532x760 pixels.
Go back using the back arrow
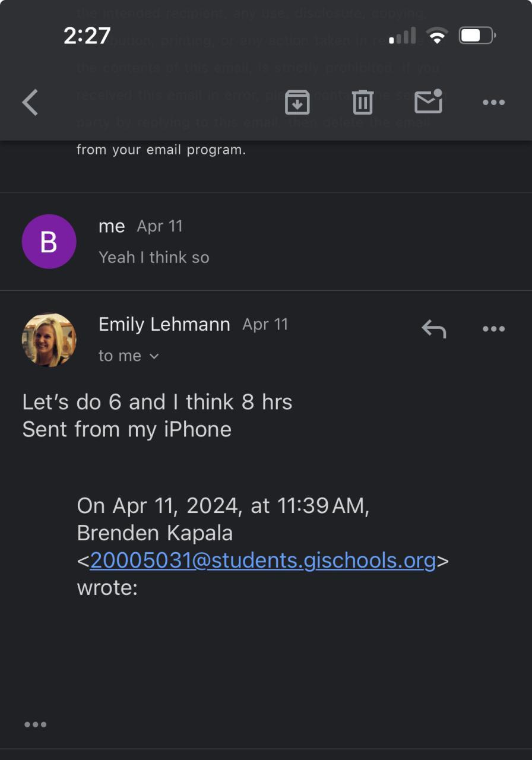click(30, 103)
